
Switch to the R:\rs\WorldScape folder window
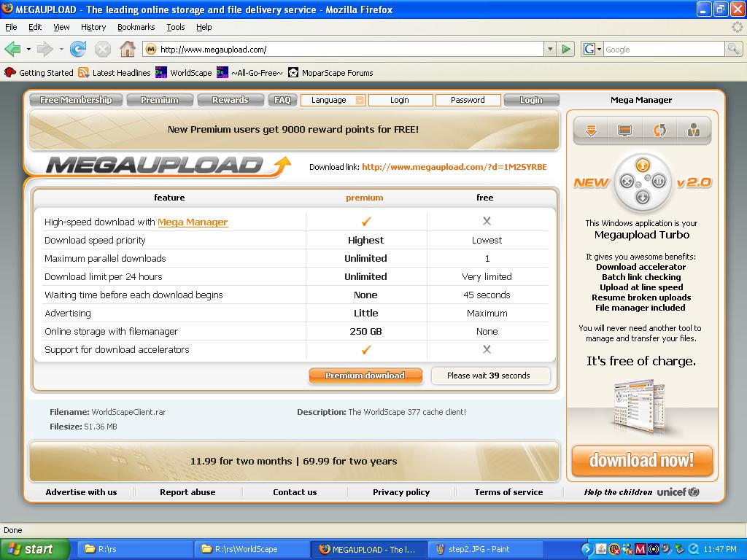point(252,549)
